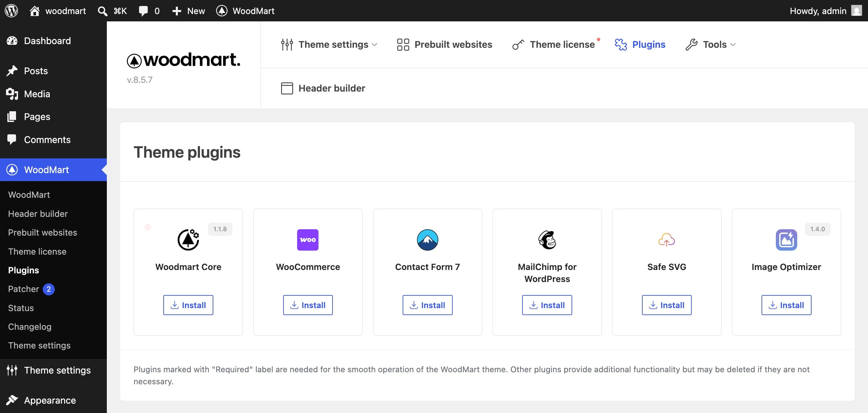
Task: Open the woodmart site home link
Action: coord(58,11)
